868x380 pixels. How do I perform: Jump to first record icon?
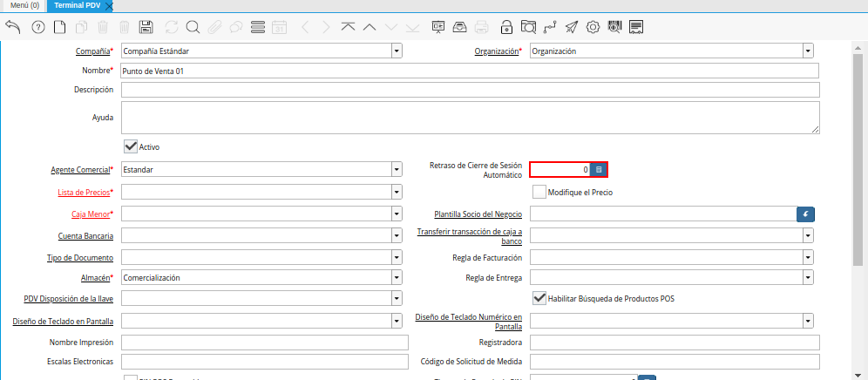point(348,27)
